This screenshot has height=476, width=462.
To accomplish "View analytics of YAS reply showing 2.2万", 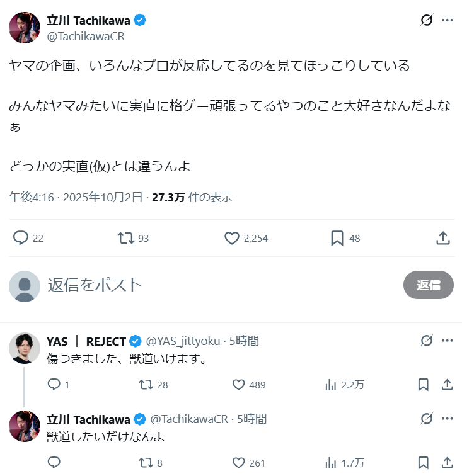I will (x=331, y=385).
